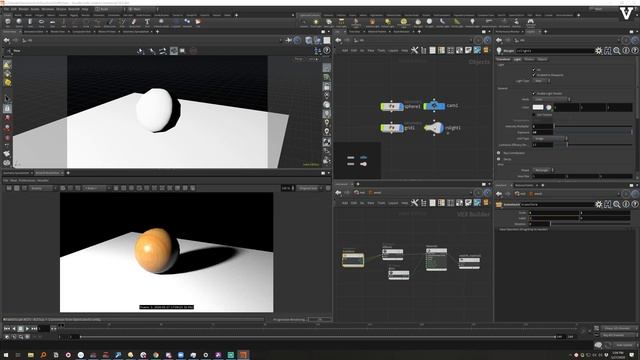
Task: Click the current frame number field
Action: tap(44, 329)
